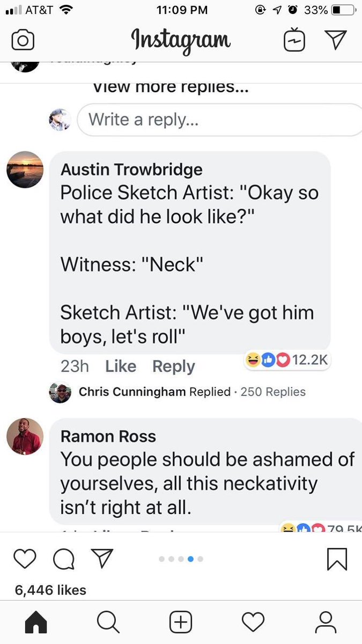View 12.2K reactions on Austin's comment
Viewport: 362px width, 644px height.
click(x=287, y=360)
